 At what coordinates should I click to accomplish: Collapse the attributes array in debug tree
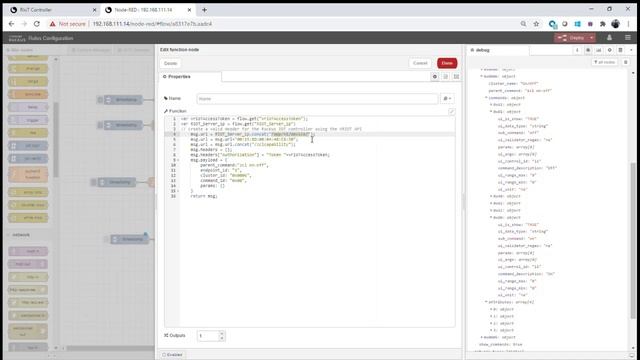point(486,302)
